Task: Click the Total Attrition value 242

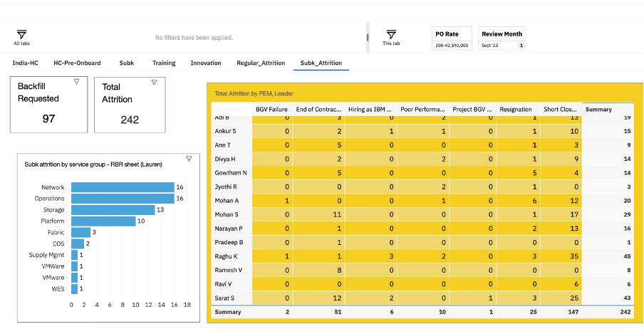Action: (130, 120)
